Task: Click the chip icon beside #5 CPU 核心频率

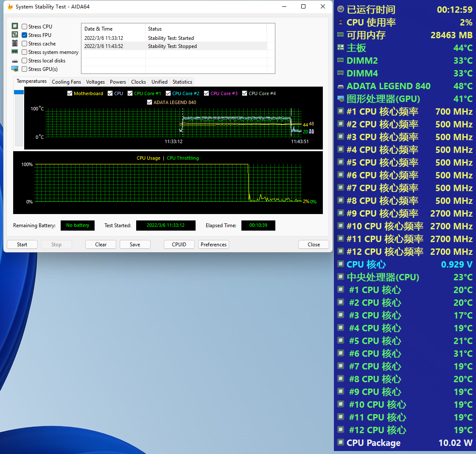Action: [341, 162]
